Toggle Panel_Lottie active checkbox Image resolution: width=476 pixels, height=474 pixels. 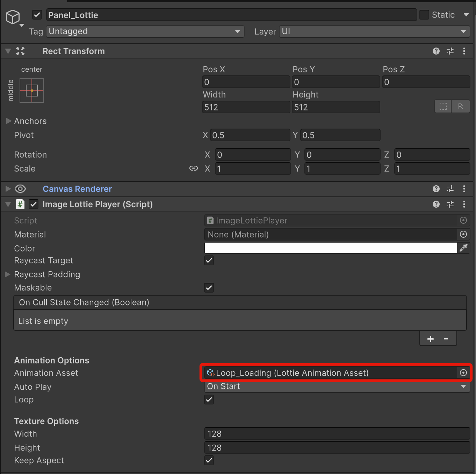point(37,15)
